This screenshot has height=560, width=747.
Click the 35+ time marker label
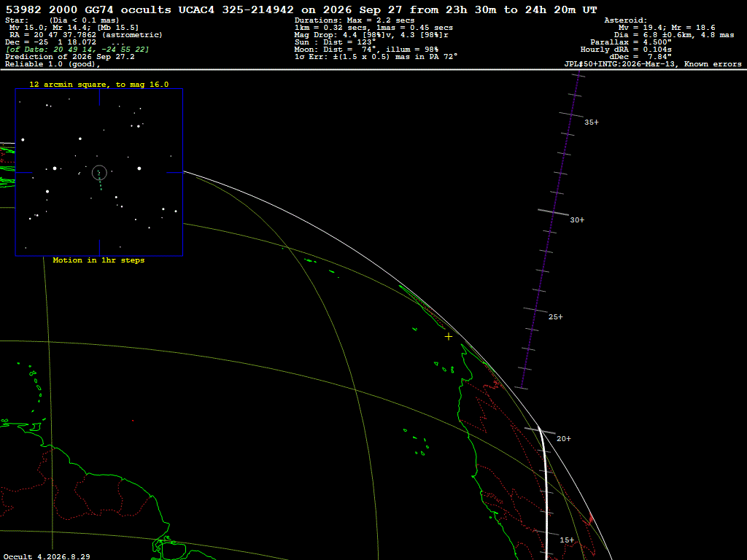click(591, 122)
